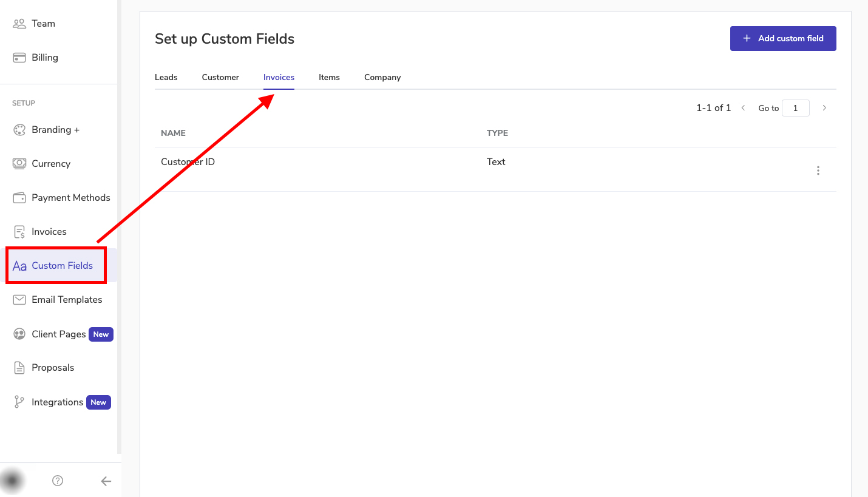Click the Email Templates envelope icon
868x497 pixels.
[x=19, y=300]
